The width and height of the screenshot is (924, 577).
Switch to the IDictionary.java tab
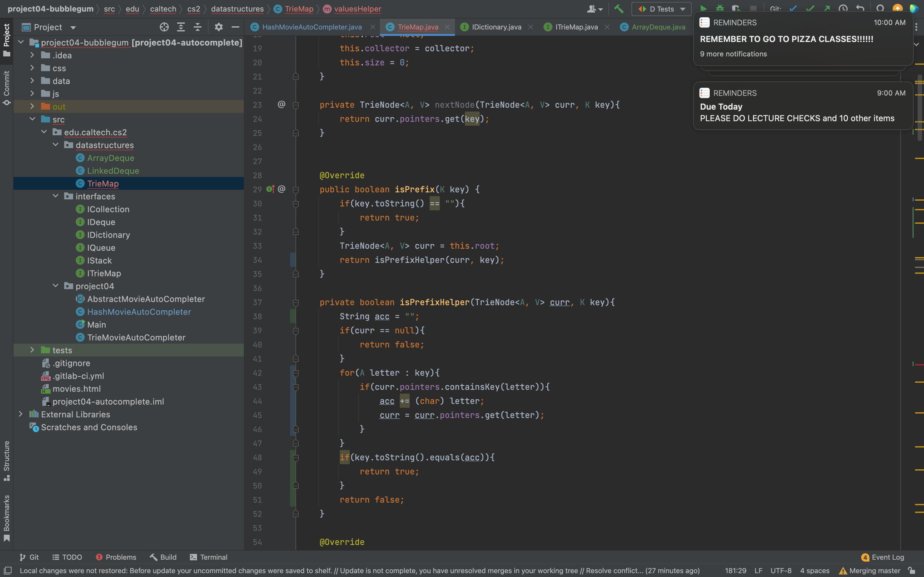(496, 27)
